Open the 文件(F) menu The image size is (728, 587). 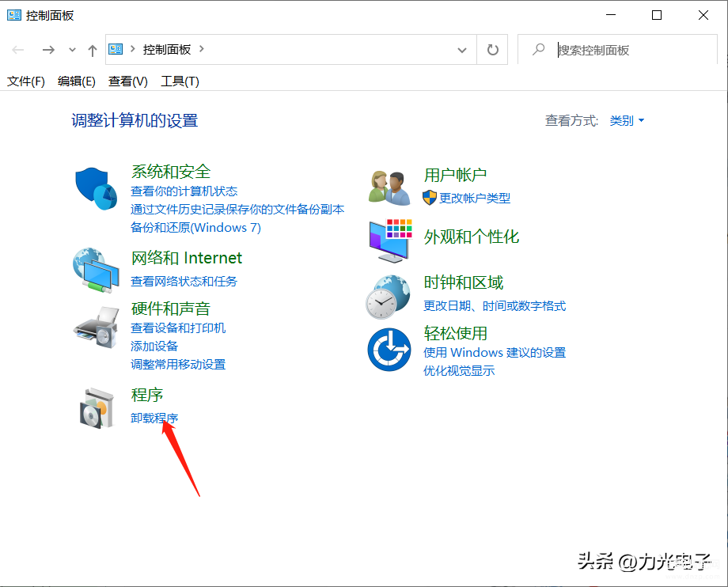pos(26,81)
